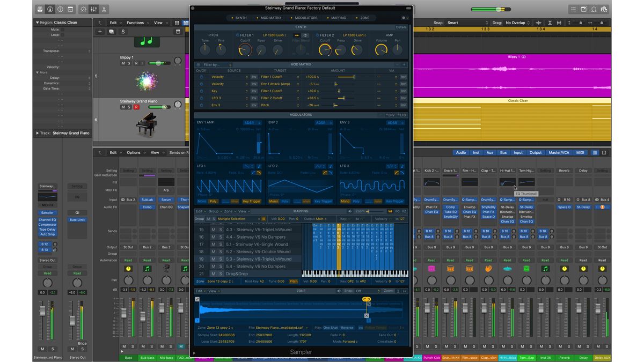Add a new track with the plus button
This screenshot has width=644, height=362.
(x=100, y=32)
